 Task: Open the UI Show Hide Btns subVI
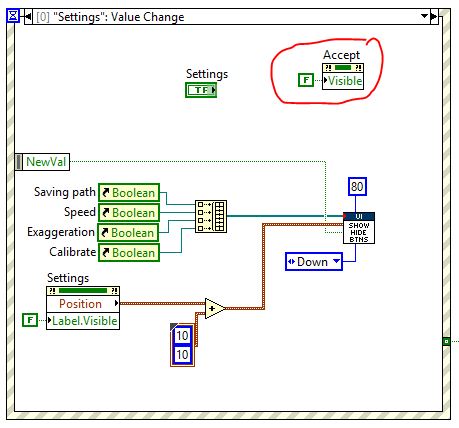coord(359,228)
